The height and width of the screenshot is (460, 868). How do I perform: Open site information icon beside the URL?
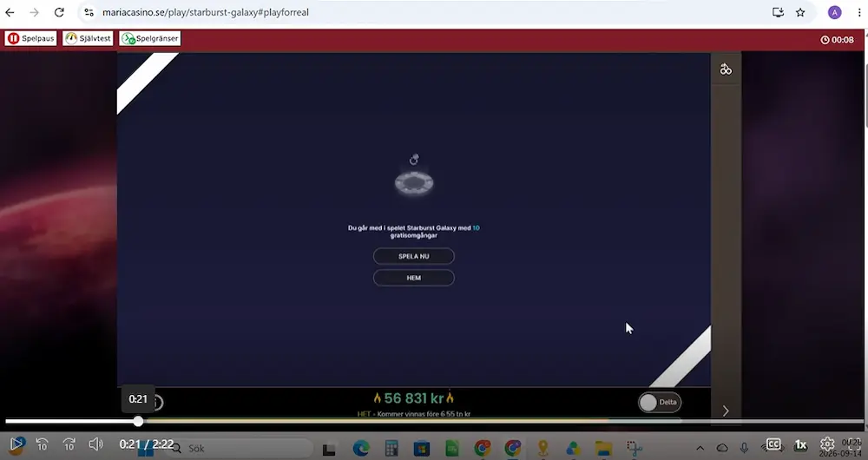coord(89,12)
